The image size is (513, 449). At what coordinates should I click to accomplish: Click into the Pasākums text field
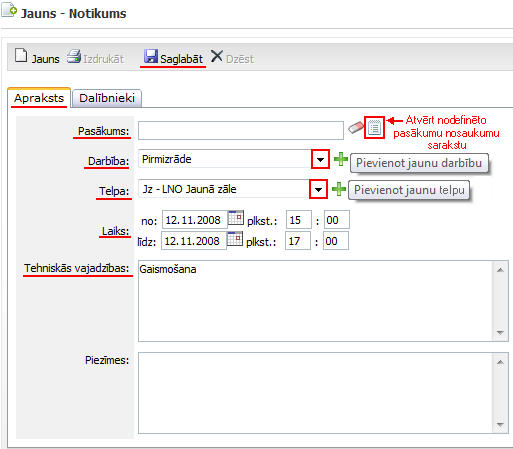click(x=241, y=130)
